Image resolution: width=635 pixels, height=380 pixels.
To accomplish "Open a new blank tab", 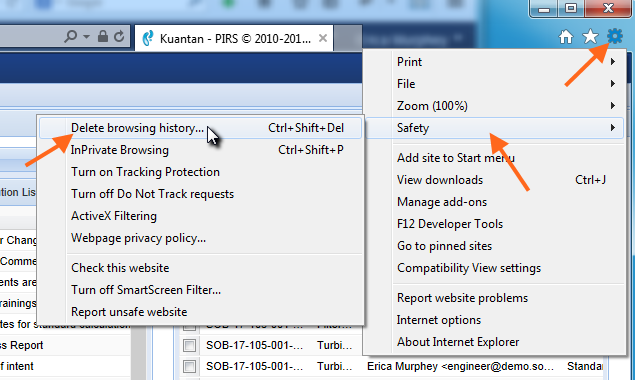I will coord(348,38).
